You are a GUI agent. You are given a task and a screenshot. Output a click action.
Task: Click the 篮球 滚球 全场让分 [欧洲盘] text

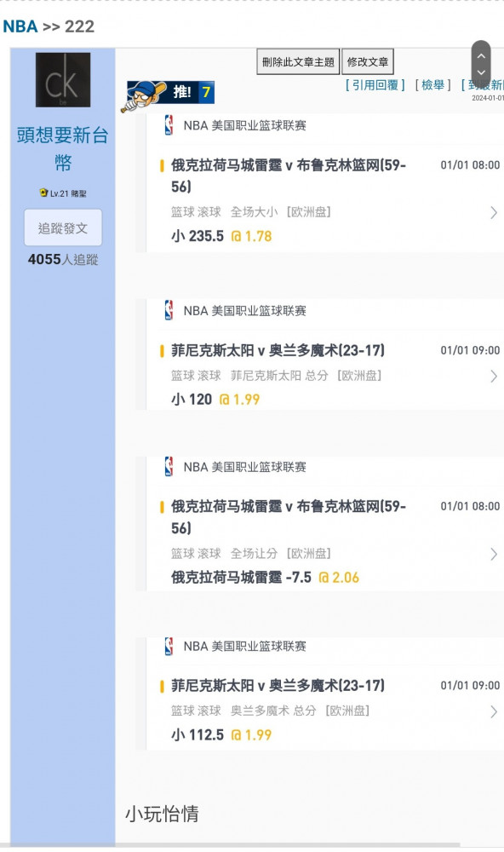[x=251, y=553]
